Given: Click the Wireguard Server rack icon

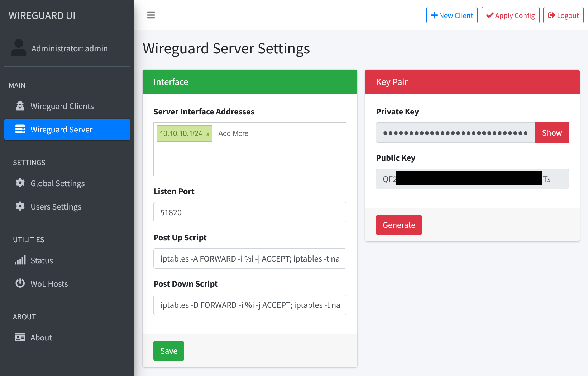Looking at the screenshot, I should point(20,129).
